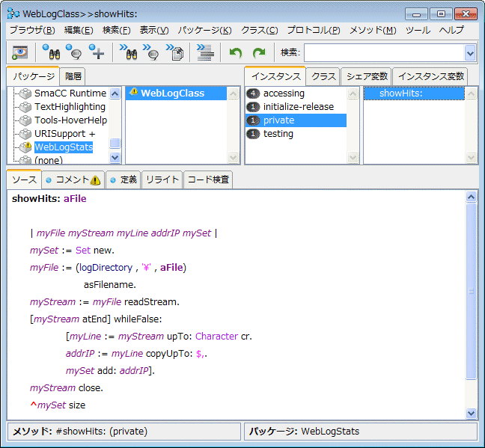
Task: Click the first binoculars find icon
Action: (51, 52)
